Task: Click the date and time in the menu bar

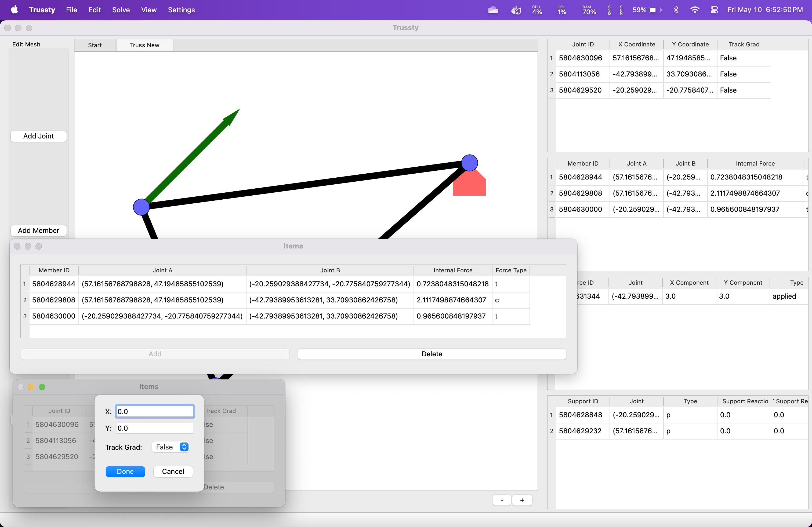Action: [x=765, y=10]
